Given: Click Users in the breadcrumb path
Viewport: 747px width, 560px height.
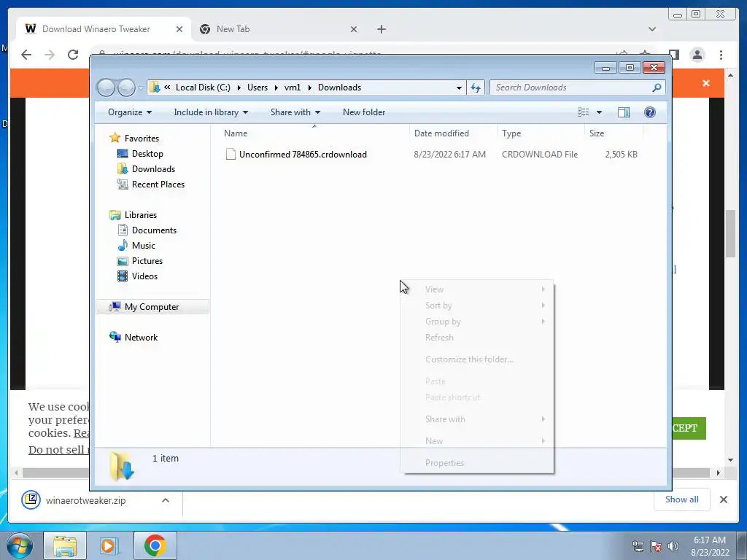Looking at the screenshot, I should pyautogui.click(x=258, y=87).
